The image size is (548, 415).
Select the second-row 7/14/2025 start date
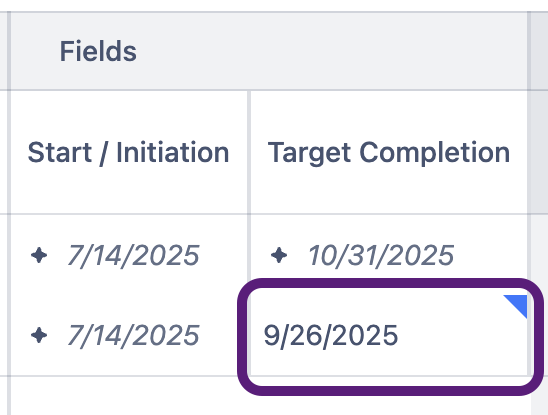tap(133, 336)
